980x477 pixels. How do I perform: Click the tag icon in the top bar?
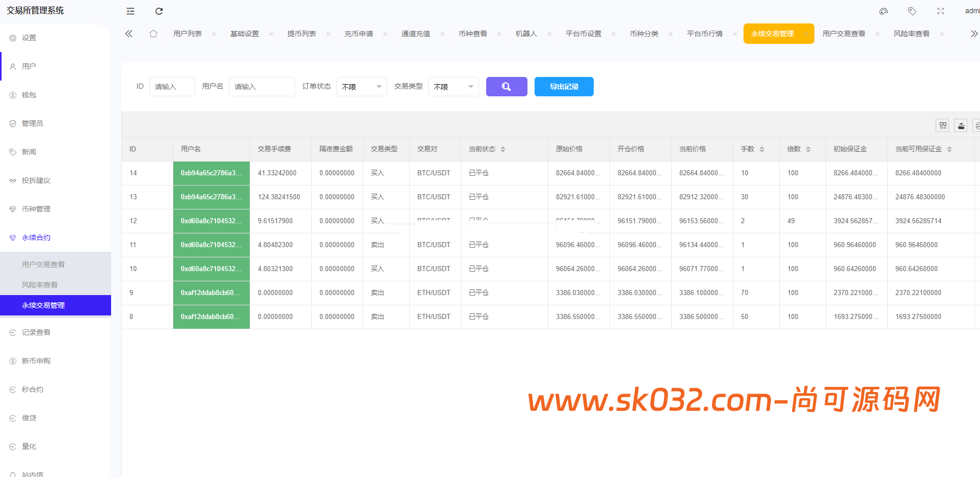coord(912,11)
